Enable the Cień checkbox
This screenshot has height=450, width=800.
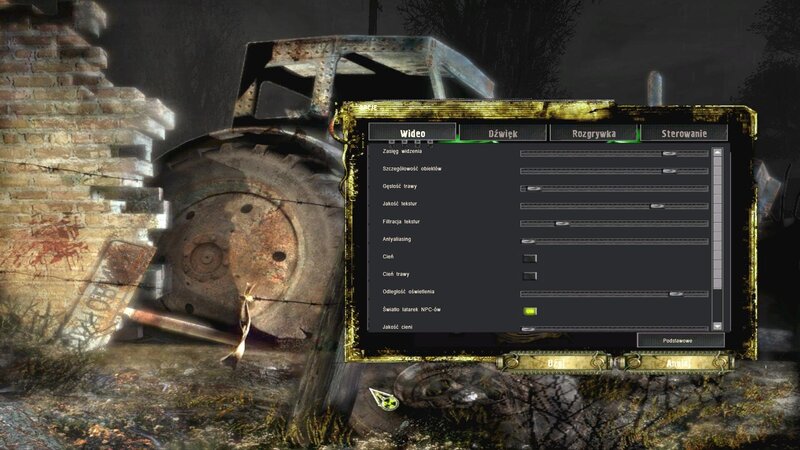point(529,258)
